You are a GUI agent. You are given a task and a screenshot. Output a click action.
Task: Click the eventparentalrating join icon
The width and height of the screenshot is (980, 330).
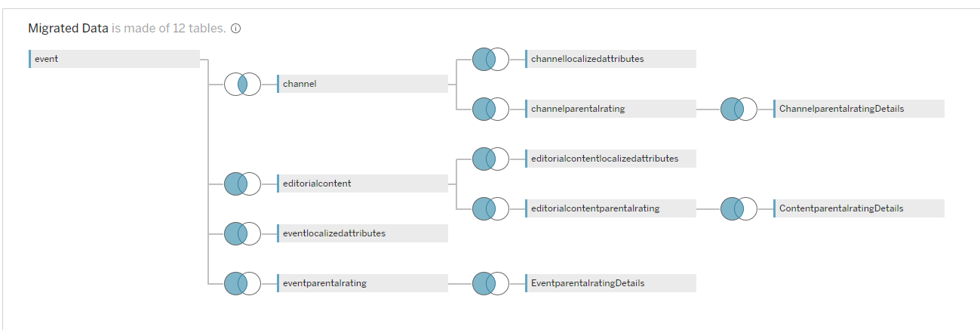tap(242, 283)
